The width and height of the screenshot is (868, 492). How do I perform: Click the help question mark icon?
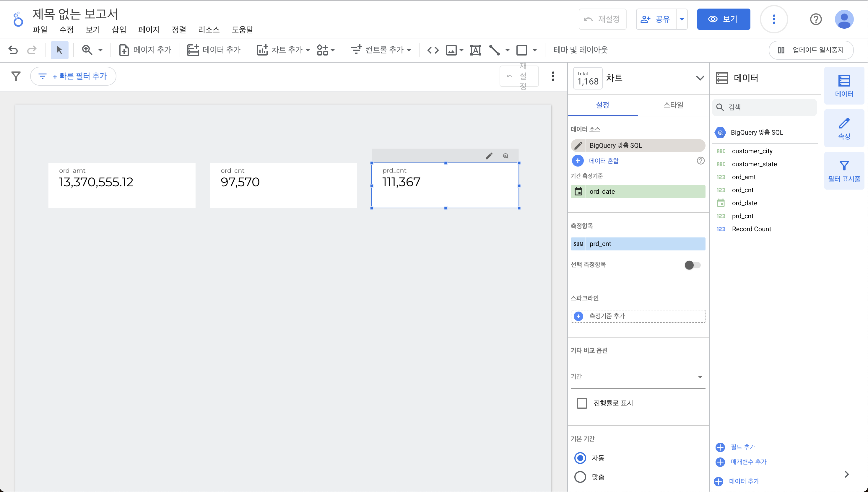(x=816, y=19)
